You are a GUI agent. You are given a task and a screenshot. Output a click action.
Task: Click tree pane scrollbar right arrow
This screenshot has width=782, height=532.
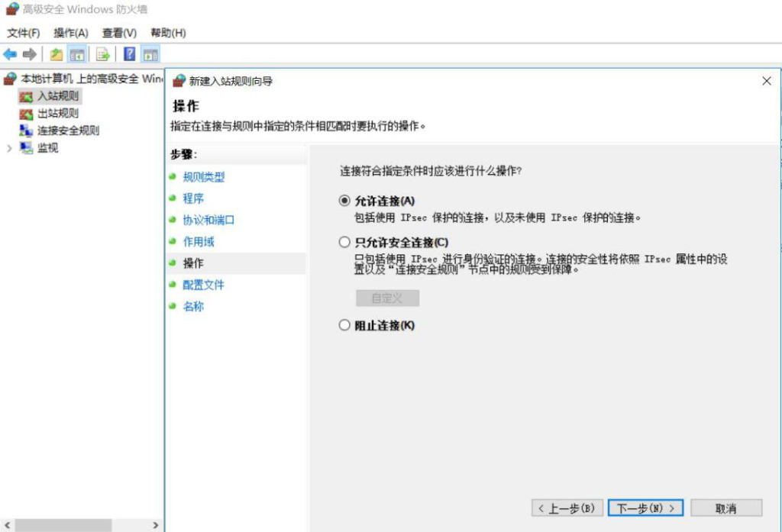pos(156,525)
